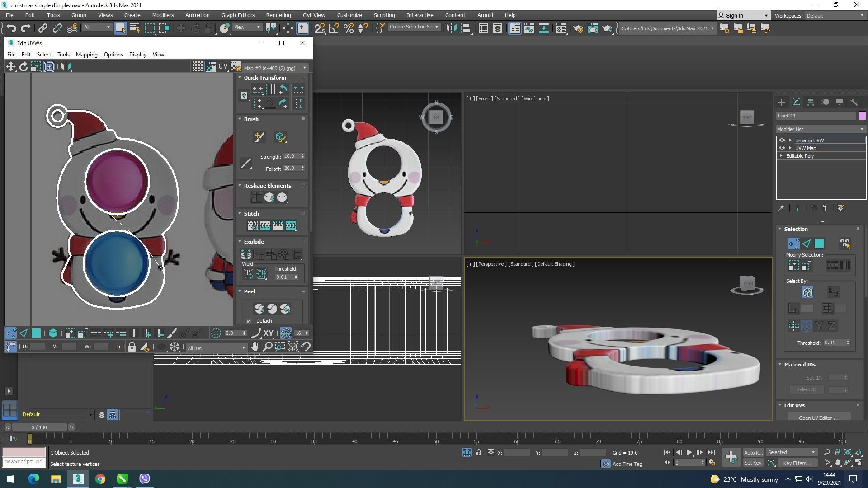The height and width of the screenshot is (488, 868).
Task: Open the Modifier List dropdown
Action: coord(820,129)
